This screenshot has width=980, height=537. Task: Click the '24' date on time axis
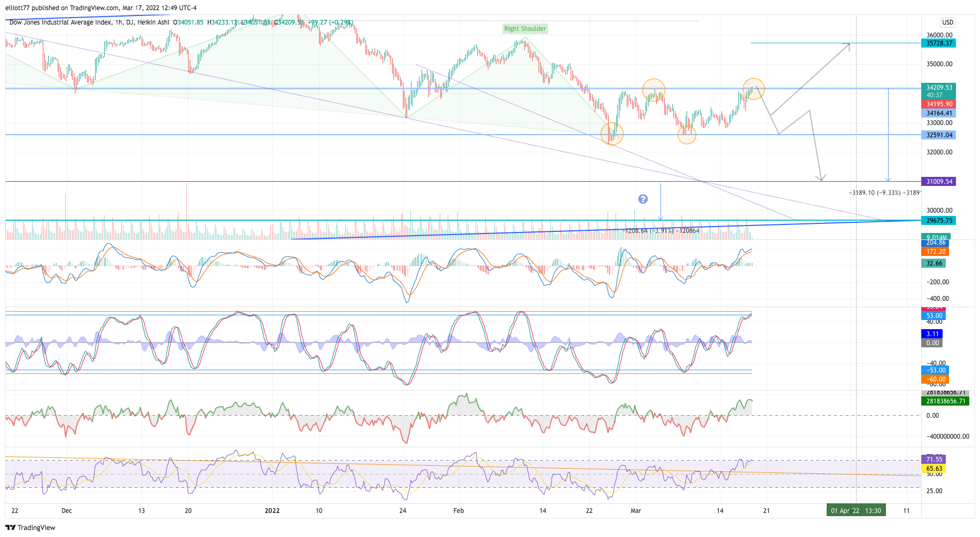point(403,511)
